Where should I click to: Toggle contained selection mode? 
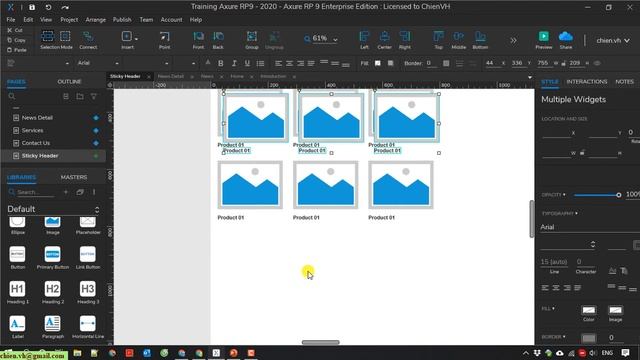pyautogui.click(x=65, y=36)
